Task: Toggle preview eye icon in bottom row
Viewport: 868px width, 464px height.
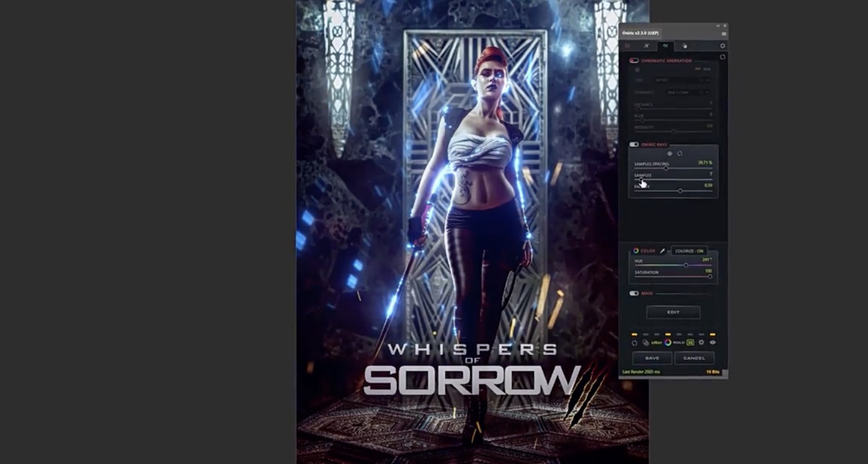Action: click(712, 342)
